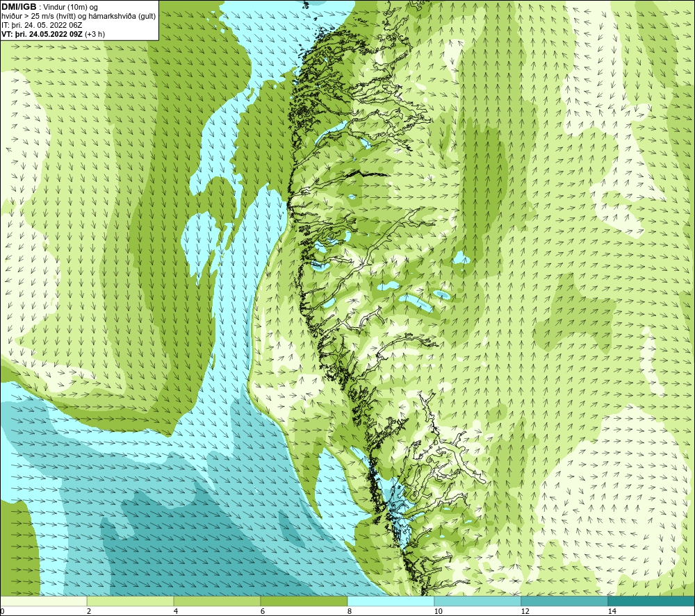The width and height of the screenshot is (695, 616).
Task: Click the scale label '6'
Action: click(263, 611)
